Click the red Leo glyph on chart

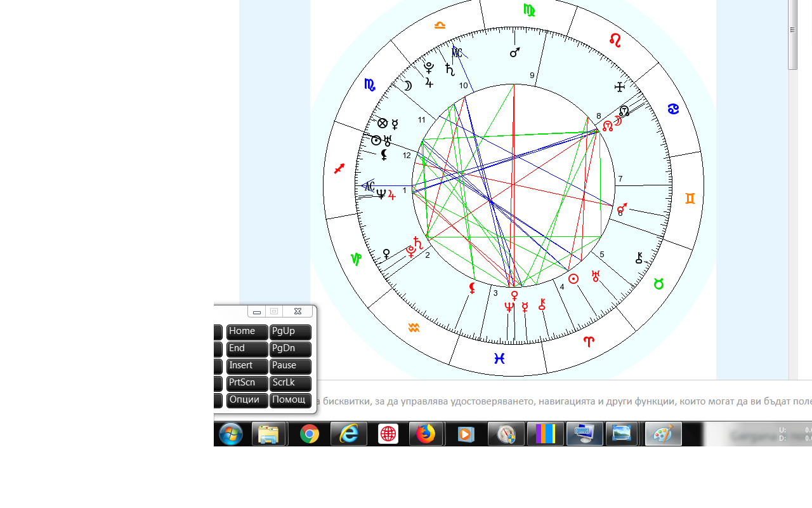[615, 40]
